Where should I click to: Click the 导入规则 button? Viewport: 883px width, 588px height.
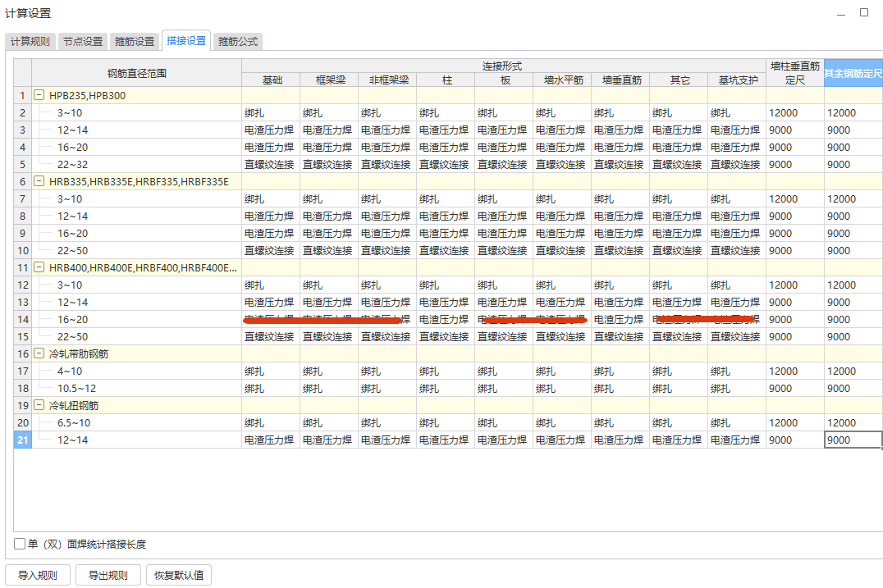tap(38, 575)
